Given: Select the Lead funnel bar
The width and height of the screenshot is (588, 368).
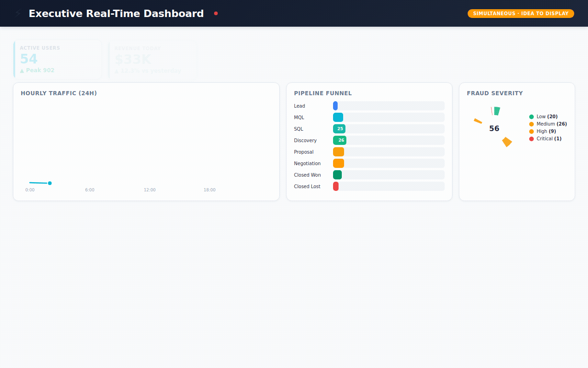Looking at the screenshot, I should [335, 106].
